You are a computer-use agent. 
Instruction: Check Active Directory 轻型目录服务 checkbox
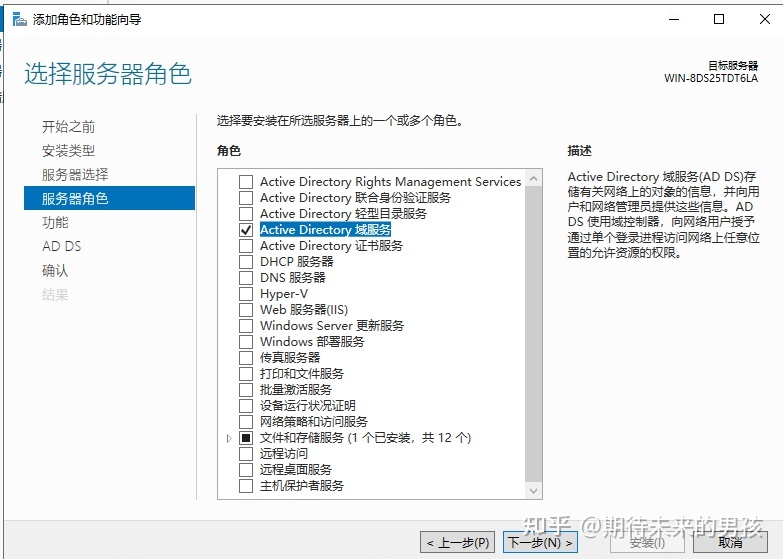pyautogui.click(x=246, y=214)
